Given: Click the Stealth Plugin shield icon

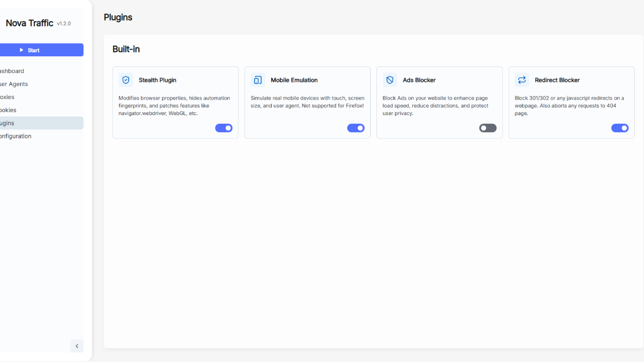Looking at the screenshot, I should click(126, 80).
